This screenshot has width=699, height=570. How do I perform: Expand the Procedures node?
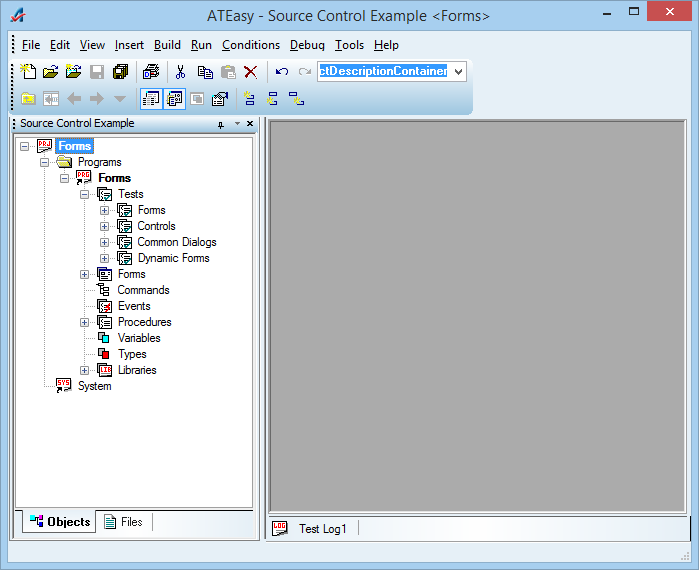(84, 322)
